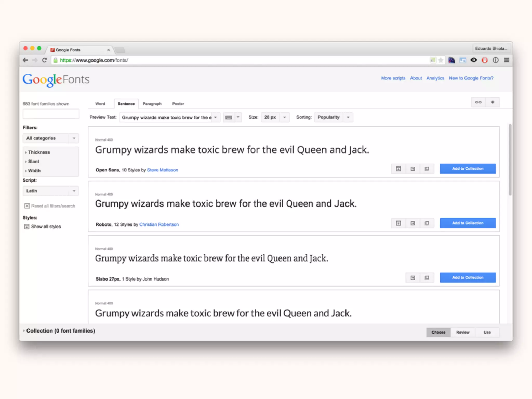Switch to the Paragraph tab
532x399 pixels.
pyautogui.click(x=152, y=104)
